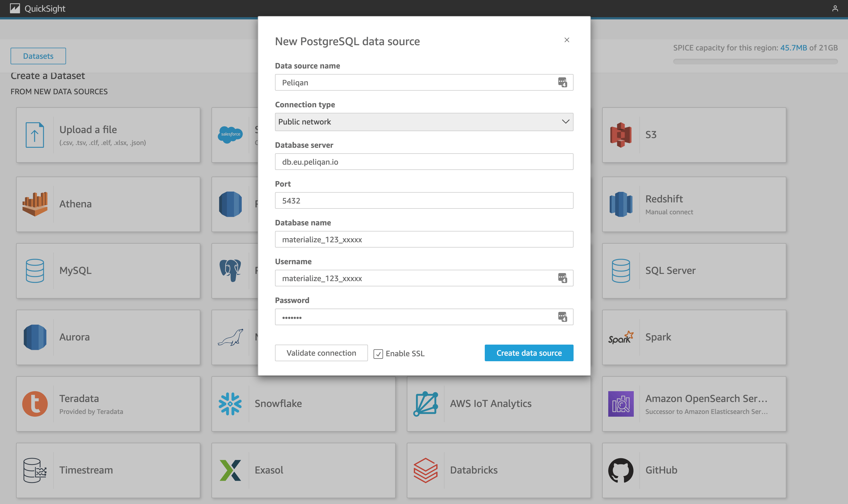Close the New PostgreSQL data source dialog
848x504 pixels.
[x=567, y=40]
